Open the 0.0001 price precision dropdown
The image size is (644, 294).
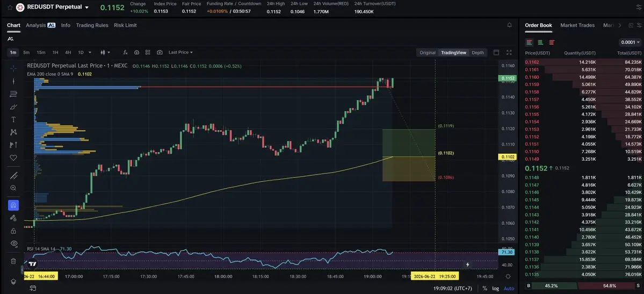630,42
